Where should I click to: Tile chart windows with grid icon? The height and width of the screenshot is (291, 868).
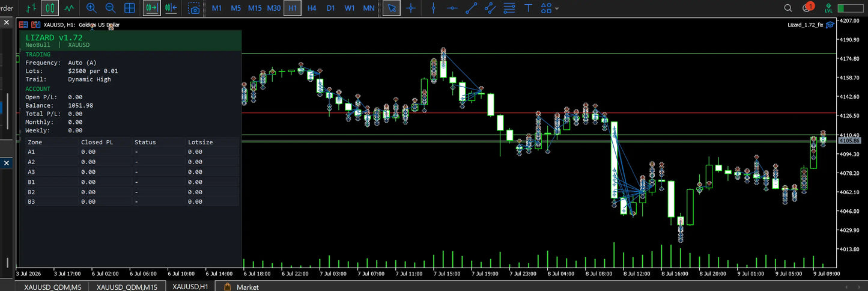(130, 8)
